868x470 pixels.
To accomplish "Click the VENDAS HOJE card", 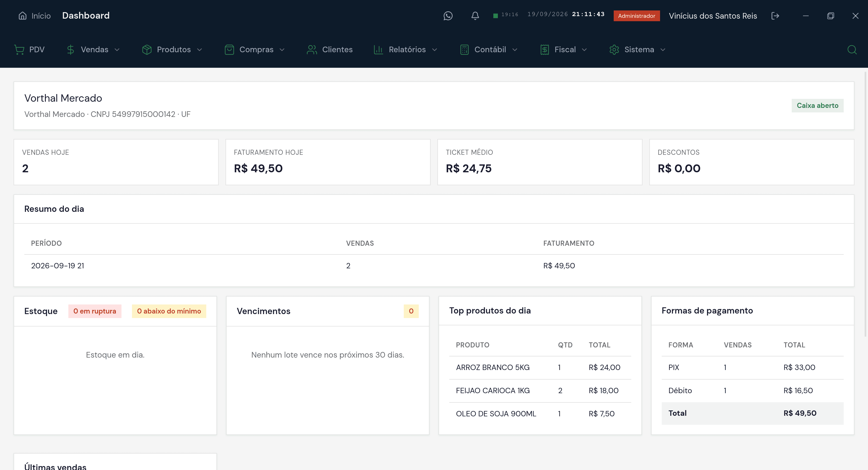I will click(x=116, y=162).
